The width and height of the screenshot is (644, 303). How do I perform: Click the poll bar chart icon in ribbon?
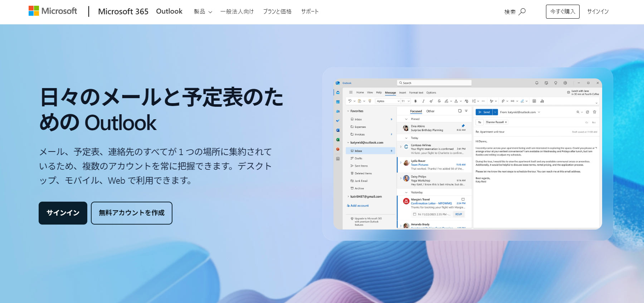542,101
